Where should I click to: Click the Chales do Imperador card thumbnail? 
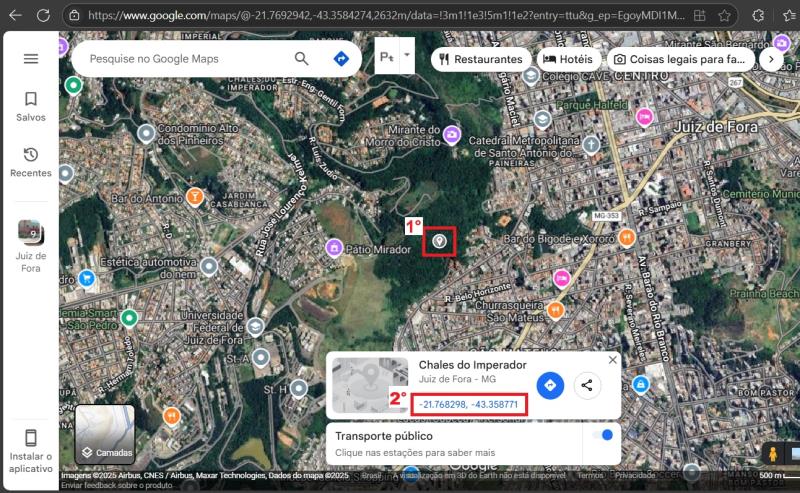pos(370,385)
